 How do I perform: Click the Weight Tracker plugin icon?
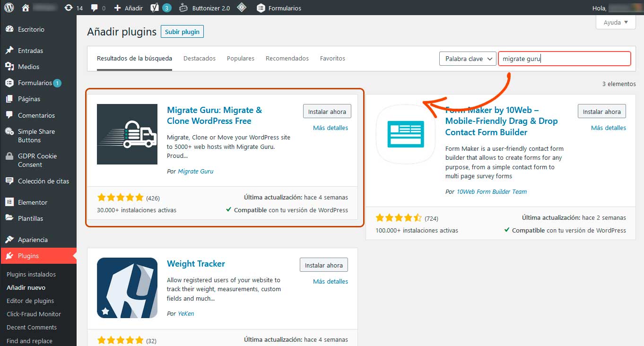coord(127,288)
